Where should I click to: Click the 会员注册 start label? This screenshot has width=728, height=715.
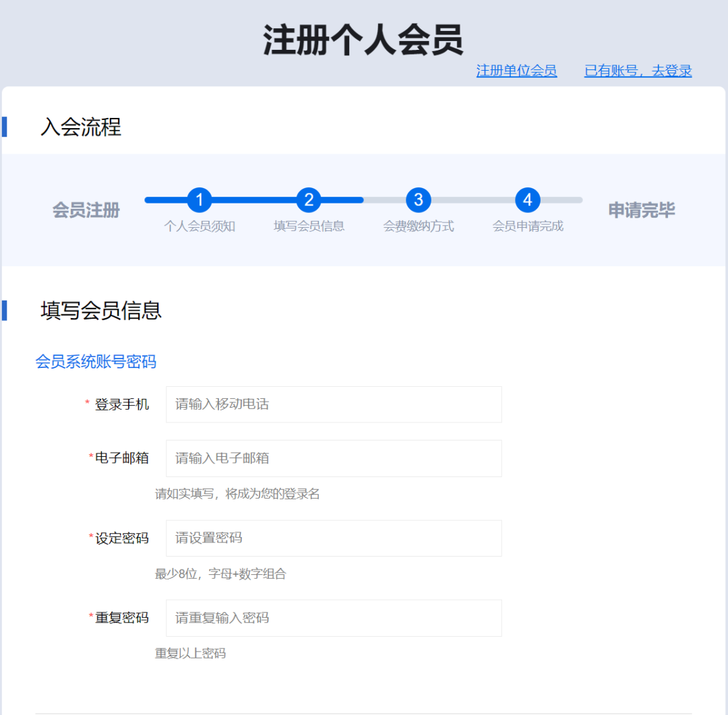tap(85, 210)
